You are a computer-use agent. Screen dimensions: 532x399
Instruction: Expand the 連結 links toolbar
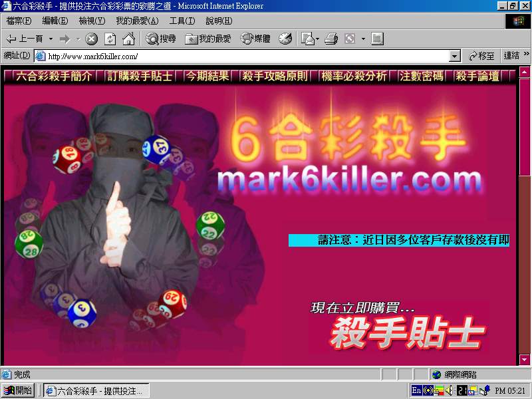[x=516, y=55]
